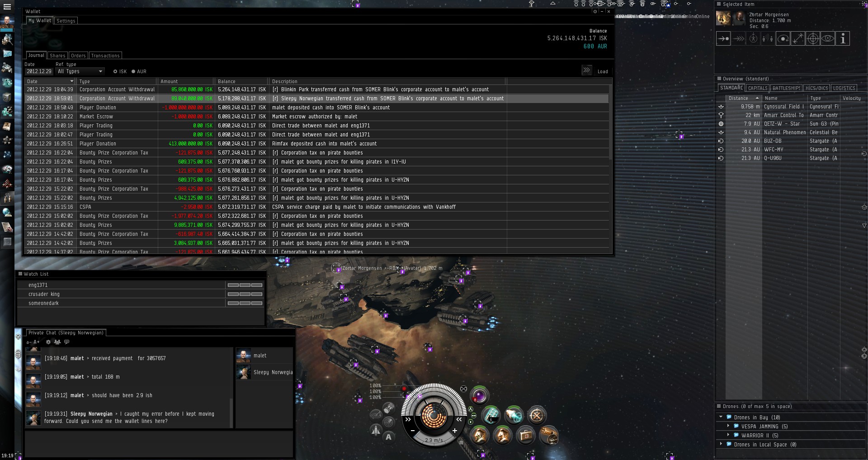Image resolution: width=868 pixels, height=460 pixels.
Task: Activate the medkit repair module
Action: pos(525,435)
